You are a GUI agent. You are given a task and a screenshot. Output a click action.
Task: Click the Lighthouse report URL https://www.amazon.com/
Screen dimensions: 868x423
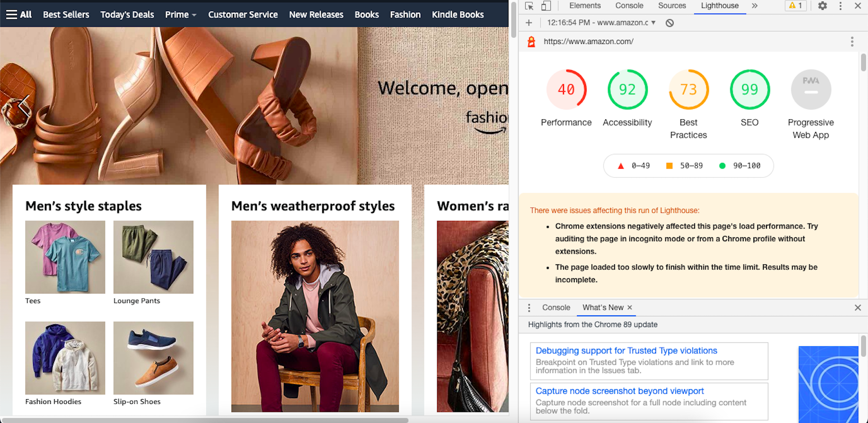tap(588, 42)
